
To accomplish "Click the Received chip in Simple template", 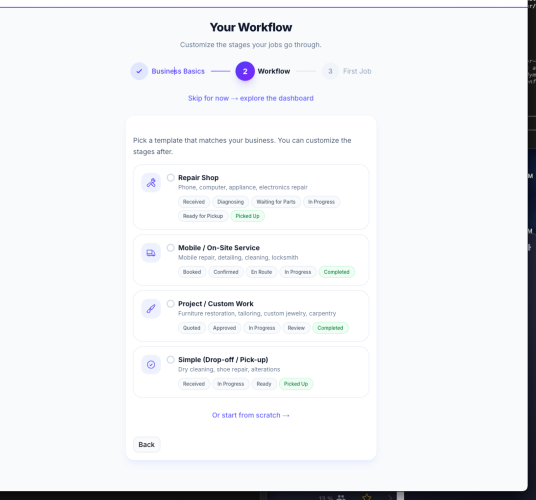I will (194, 384).
